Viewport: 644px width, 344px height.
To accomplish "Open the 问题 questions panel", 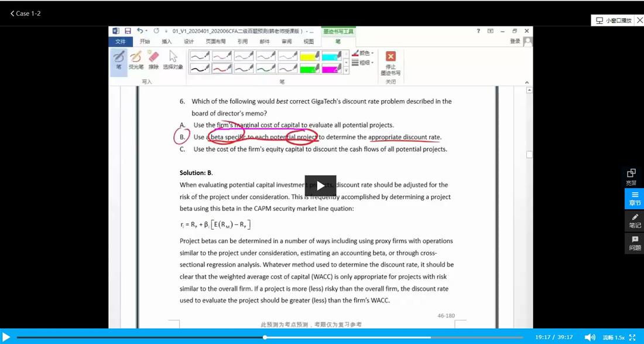I will click(634, 243).
